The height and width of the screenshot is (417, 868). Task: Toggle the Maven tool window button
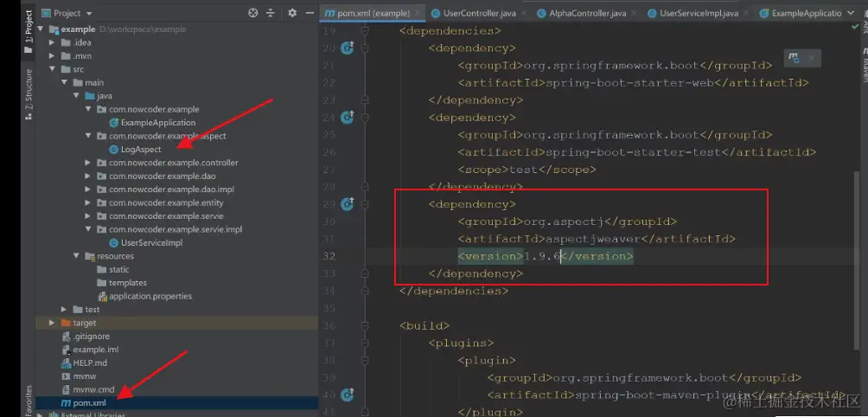(863, 64)
